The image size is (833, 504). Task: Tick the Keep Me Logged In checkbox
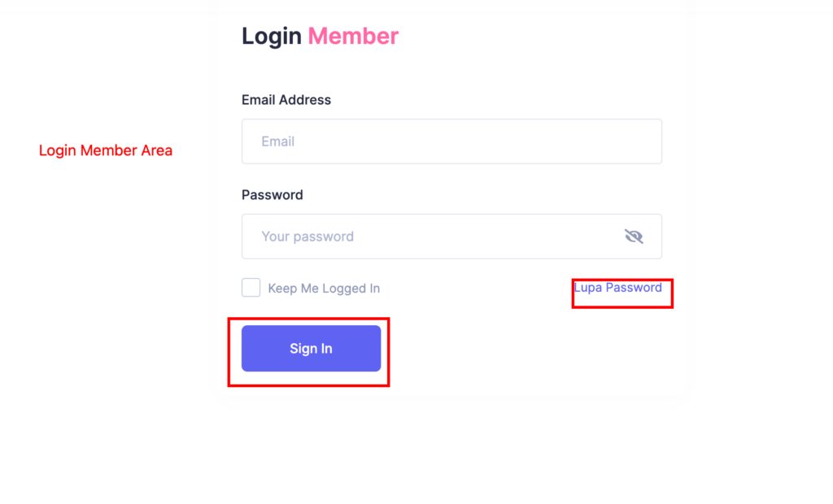coord(251,287)
